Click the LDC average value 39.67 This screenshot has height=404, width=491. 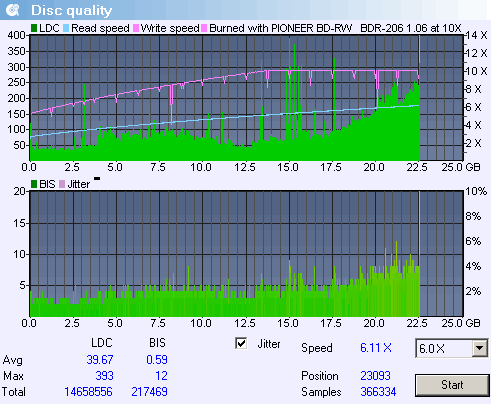100,360
